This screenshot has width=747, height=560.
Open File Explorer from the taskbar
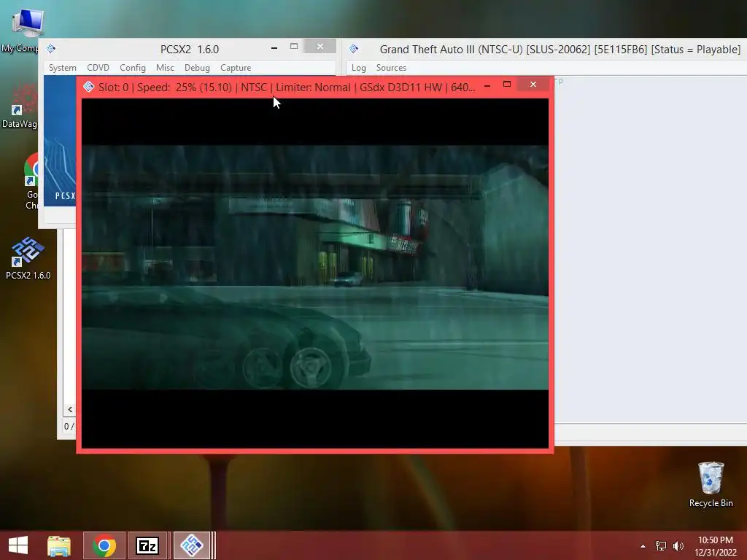tap(58, 545)
